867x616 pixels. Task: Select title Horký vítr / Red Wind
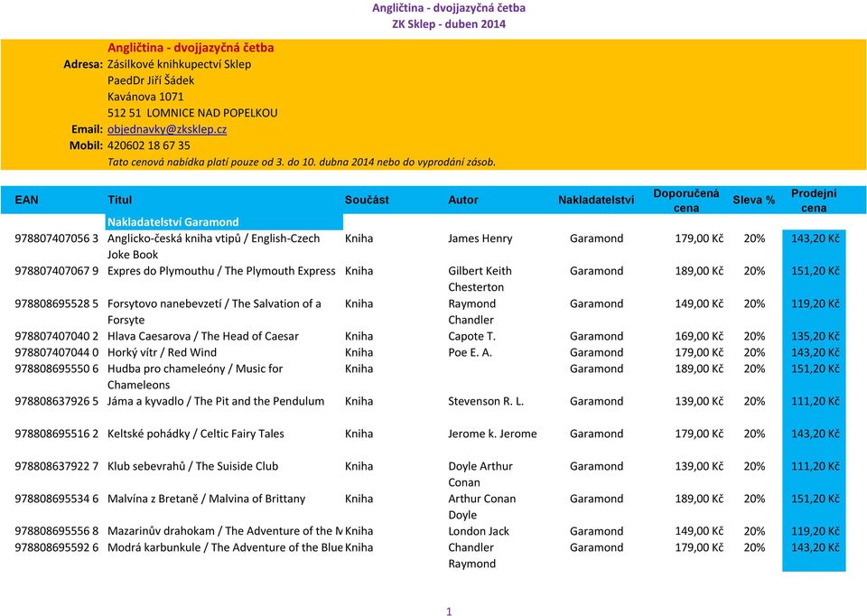[162, 352]
